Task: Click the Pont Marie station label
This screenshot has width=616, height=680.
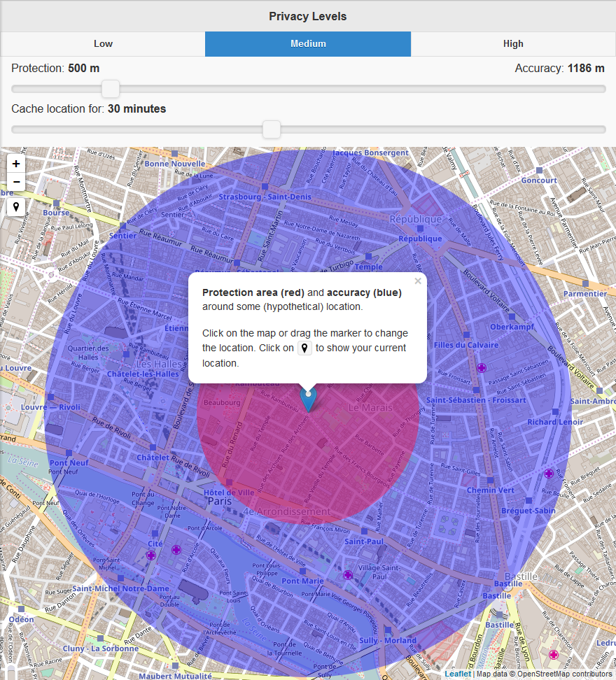Action: [302, 581]
